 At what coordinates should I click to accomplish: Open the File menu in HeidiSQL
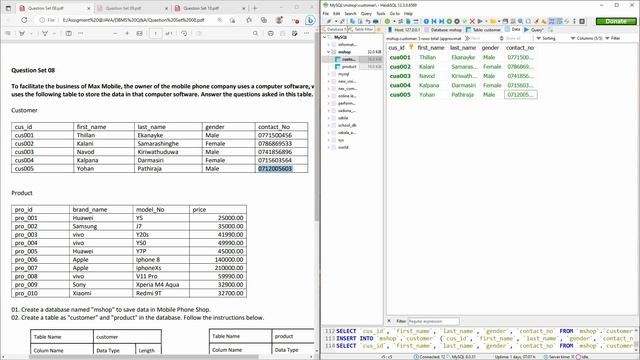326,13
